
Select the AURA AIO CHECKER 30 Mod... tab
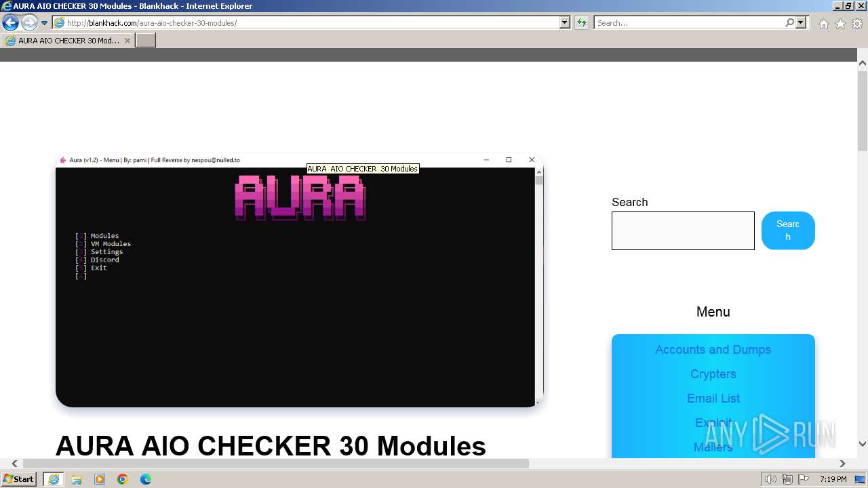click(x=67, y=41)
